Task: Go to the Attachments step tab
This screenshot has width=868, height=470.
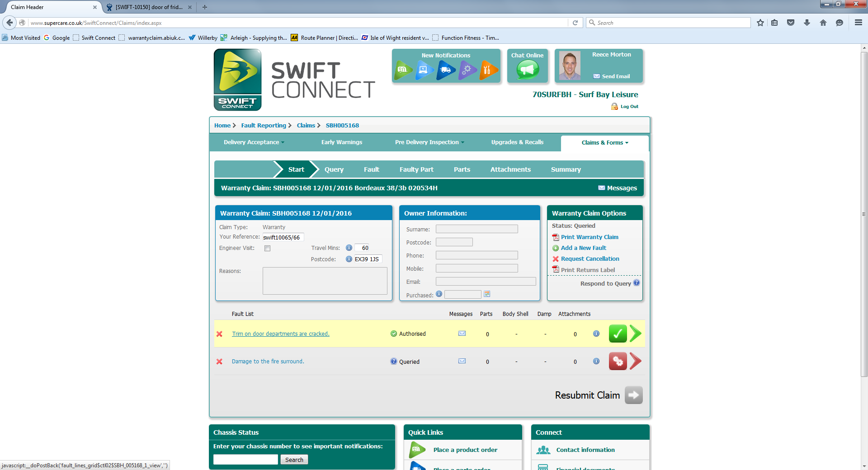Action: 510,169
